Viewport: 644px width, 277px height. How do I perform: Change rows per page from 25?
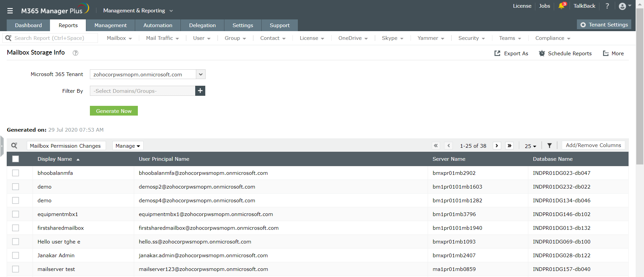530,146
